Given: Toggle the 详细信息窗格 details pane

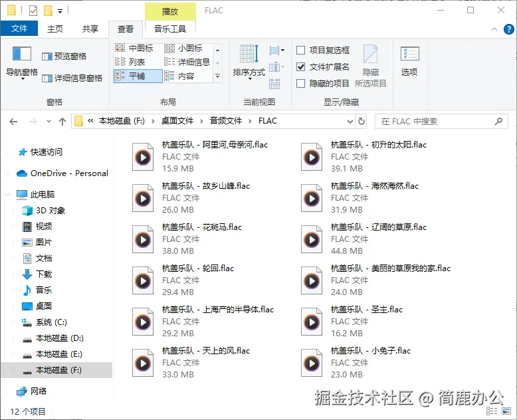Looking at the screenshot, I should (72, 78).
